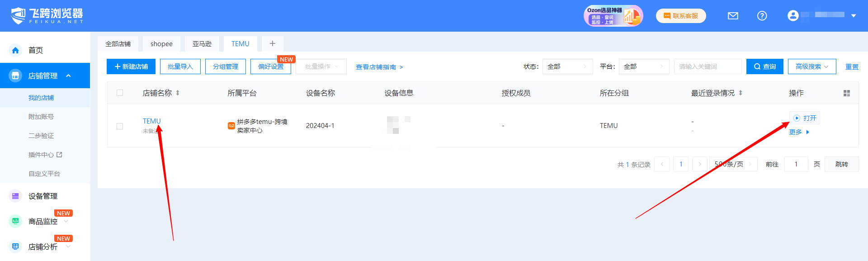Viewport: 868px width, 261px height.
Task: Click the 新建店铺 button
Action: point(131,66)
